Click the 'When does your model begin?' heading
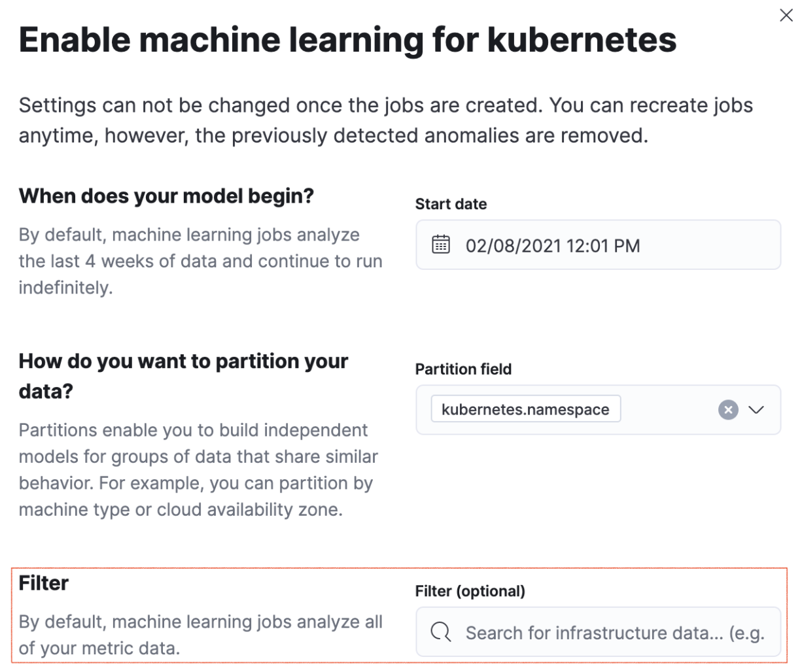This screenshot has width=802, height=672. pos(166,195)
